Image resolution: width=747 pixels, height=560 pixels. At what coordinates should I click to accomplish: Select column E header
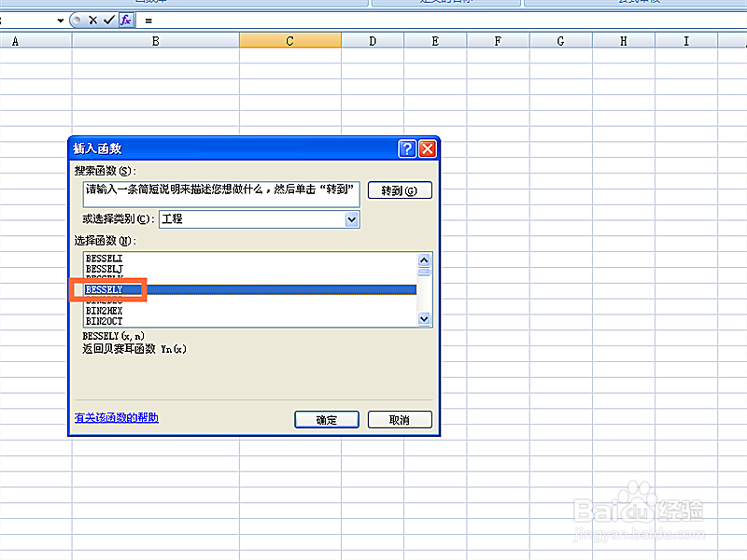(435, 41)
